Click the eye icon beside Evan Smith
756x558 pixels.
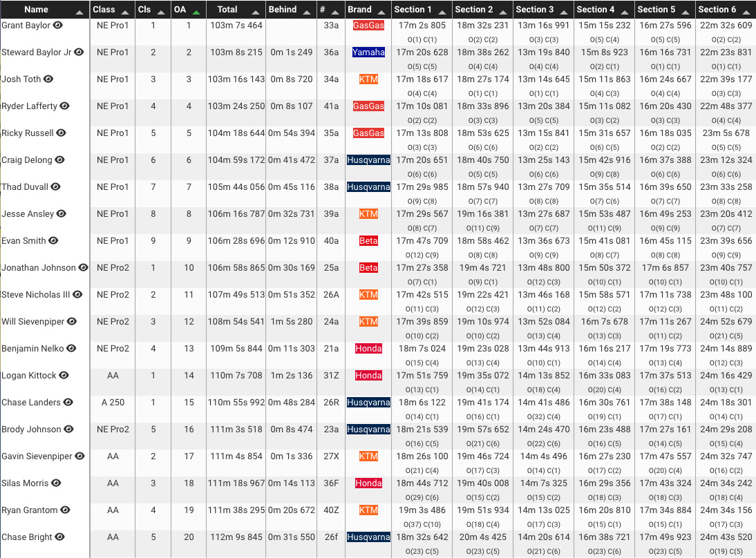53,241
